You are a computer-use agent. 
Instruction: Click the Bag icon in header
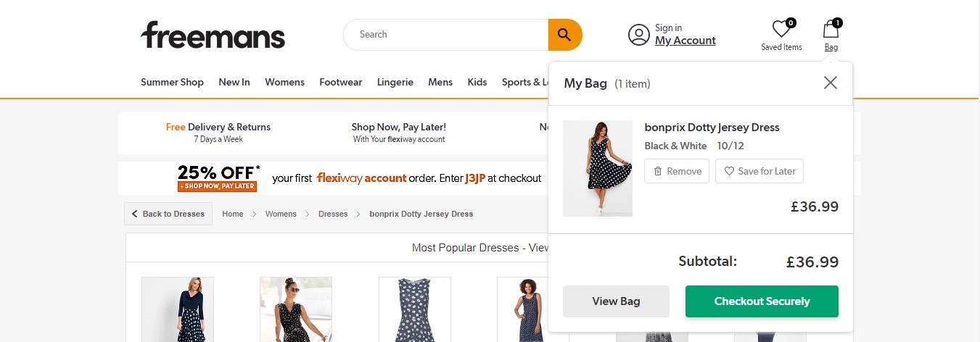[831, 30]
